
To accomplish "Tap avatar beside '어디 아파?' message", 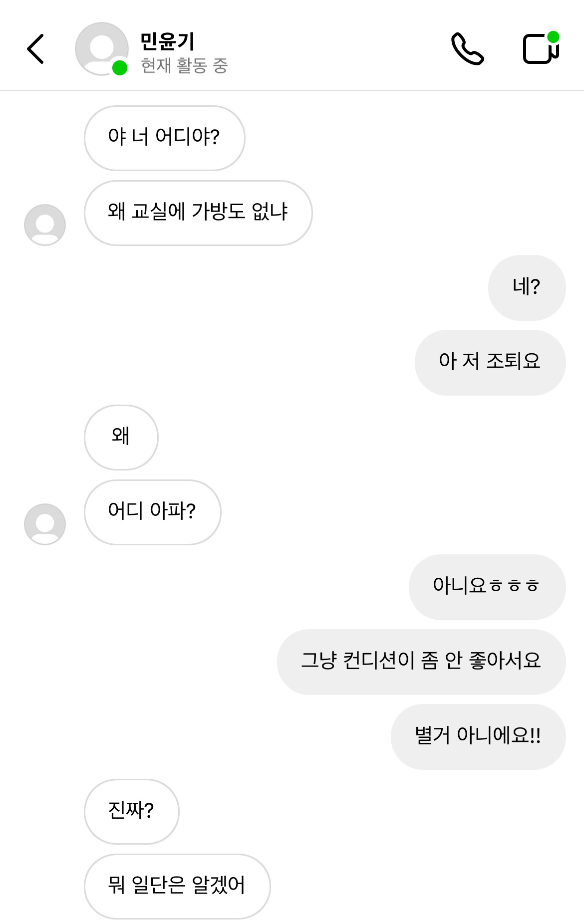I will [x=45, y=524].
